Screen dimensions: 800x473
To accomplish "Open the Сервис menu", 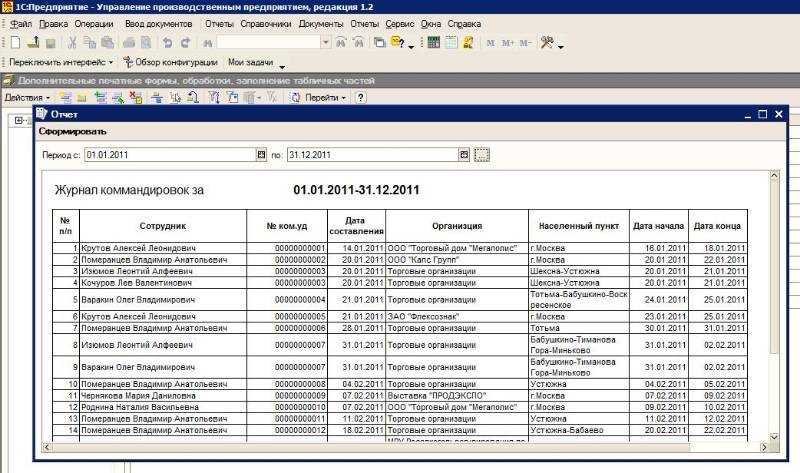I will (399, 22).
